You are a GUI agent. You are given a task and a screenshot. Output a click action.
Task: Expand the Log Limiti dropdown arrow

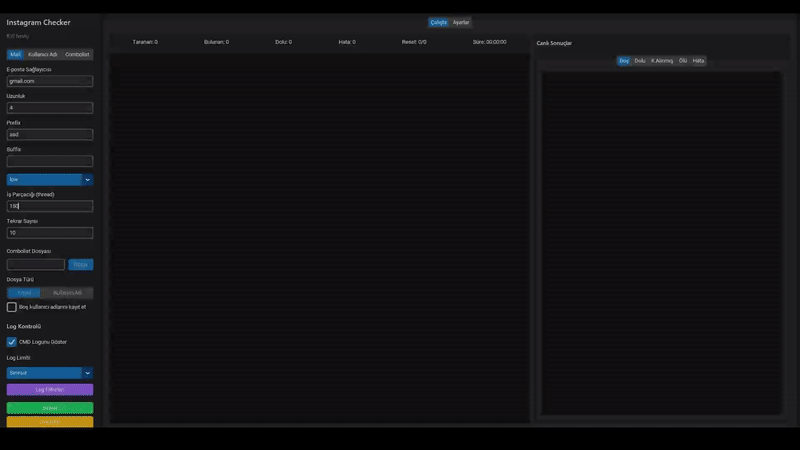tap(88, 373)
